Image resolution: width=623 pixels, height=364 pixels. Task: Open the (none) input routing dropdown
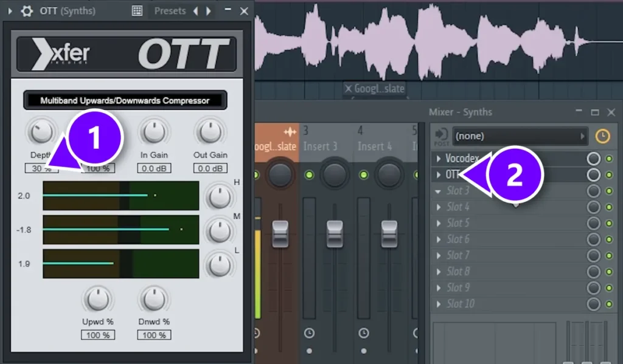pos(520,136)
